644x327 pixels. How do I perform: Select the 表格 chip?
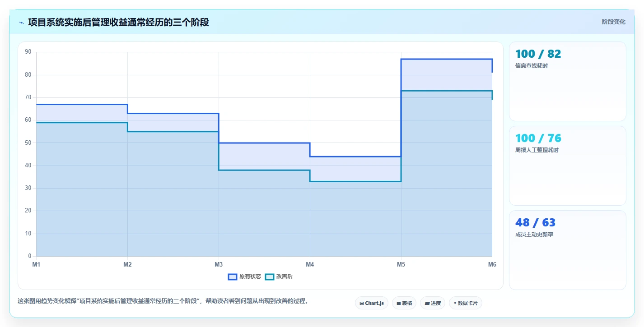(x=404, y=303)
